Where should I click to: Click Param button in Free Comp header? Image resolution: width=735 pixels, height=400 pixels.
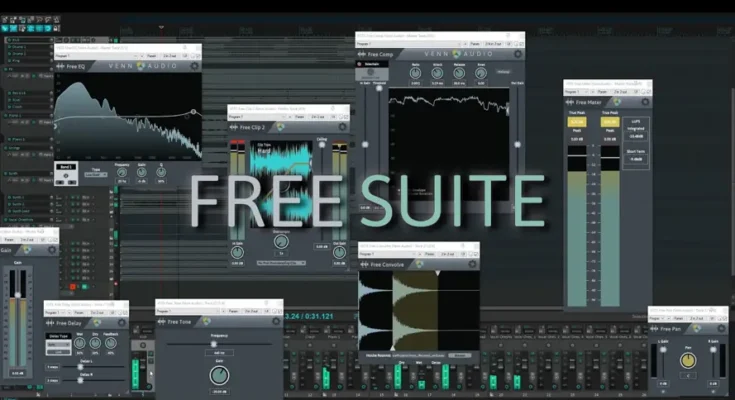coord(475,44)
